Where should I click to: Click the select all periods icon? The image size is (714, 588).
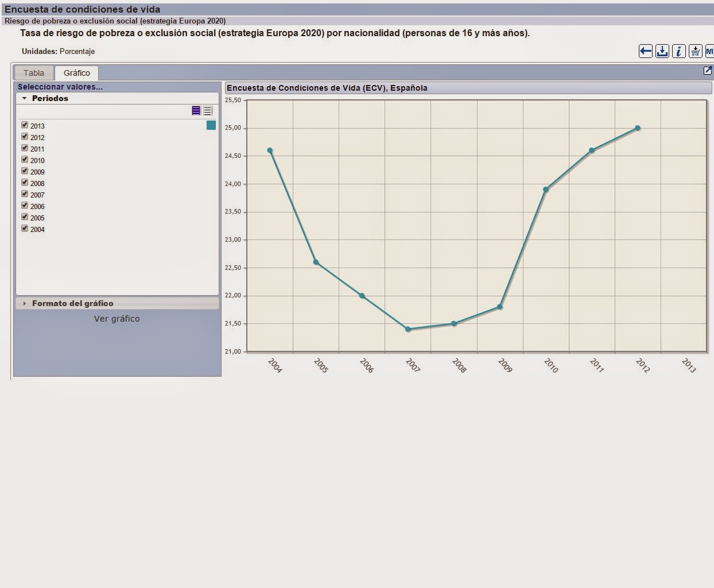[x=196, y=111]
